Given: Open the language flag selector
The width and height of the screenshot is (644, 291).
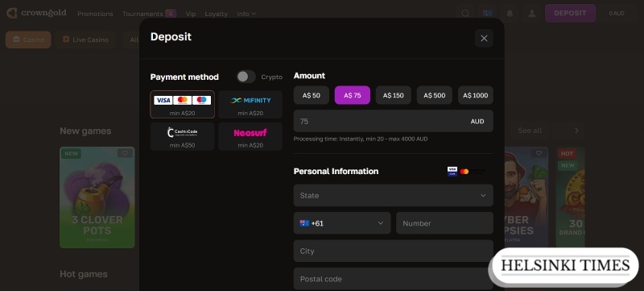Looking at the screenshot, I should tap(488, 14).
